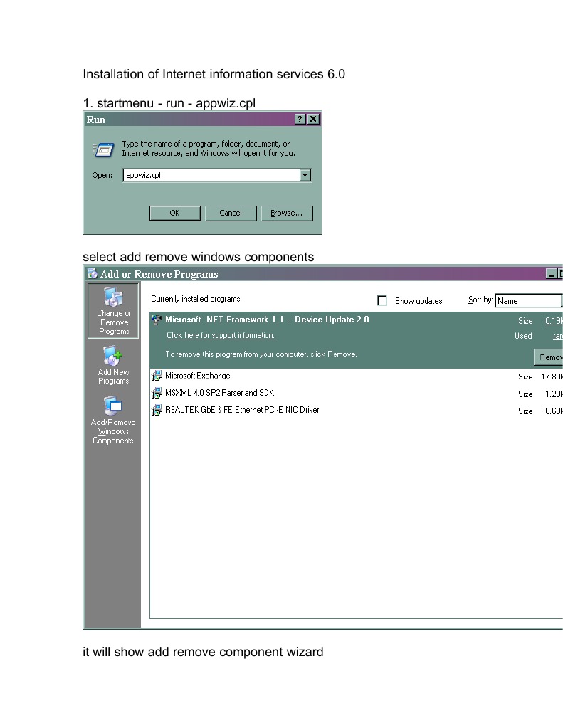The image size is (563, 728).
Task: Click Cancel in the Run dialog
Action: click(231, 213)
